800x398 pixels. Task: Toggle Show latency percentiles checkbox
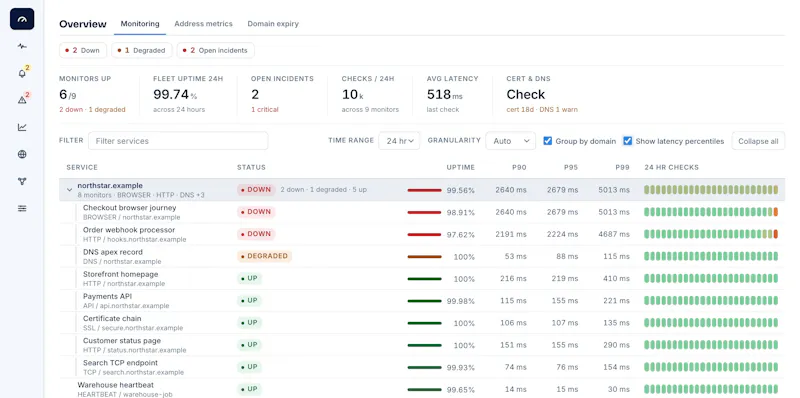click(628, 141)
